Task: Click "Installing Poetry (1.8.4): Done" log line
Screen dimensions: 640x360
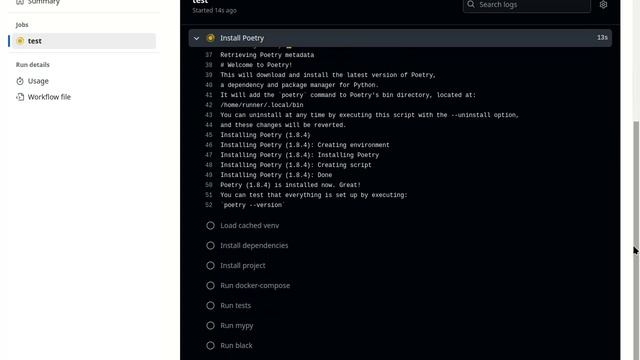Action: [x=276, y=175]
